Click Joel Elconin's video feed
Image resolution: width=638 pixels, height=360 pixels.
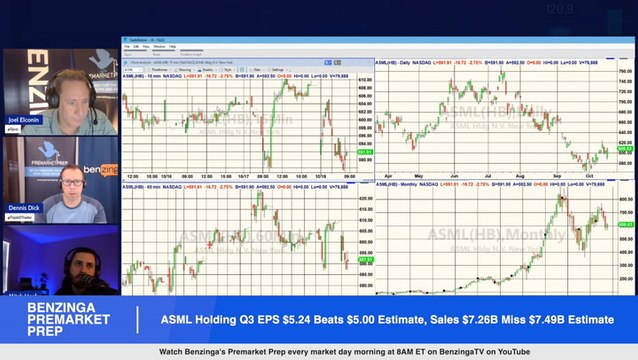tap(60, 92)
